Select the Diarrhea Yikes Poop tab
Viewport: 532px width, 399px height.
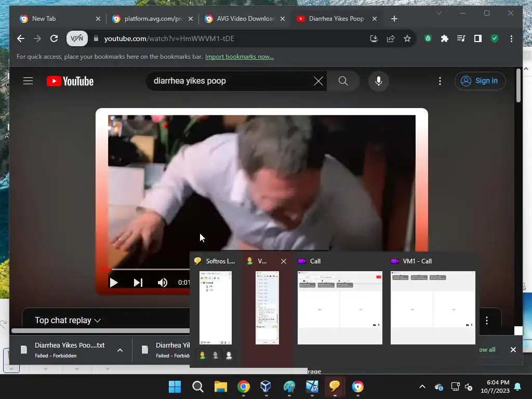point(336,19)
